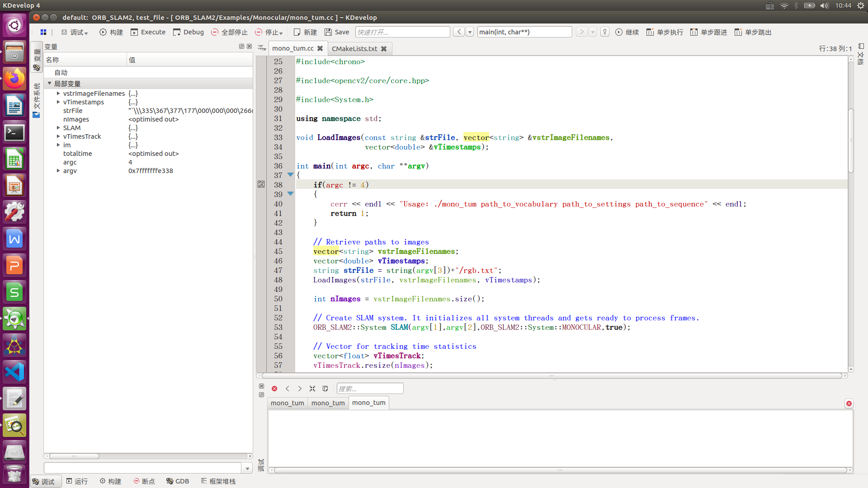Click the main(int, char**) outline field
This screenshot has width=868, height=488.
524,32
